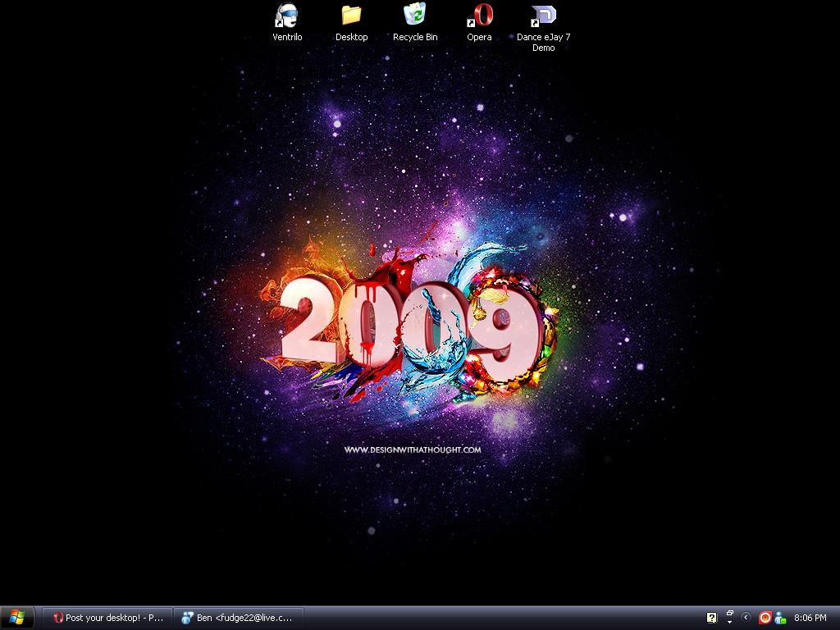Viewport: 840px width, 630px height.
Task: Select the Dance eJay 7 Demo shortcut
Action: [x=543, y=28]
